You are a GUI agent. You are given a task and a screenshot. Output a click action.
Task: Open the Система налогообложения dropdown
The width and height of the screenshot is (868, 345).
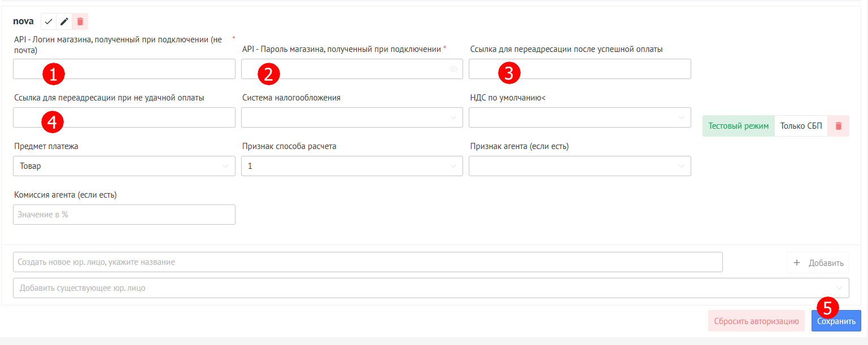(x=351, y=117)
